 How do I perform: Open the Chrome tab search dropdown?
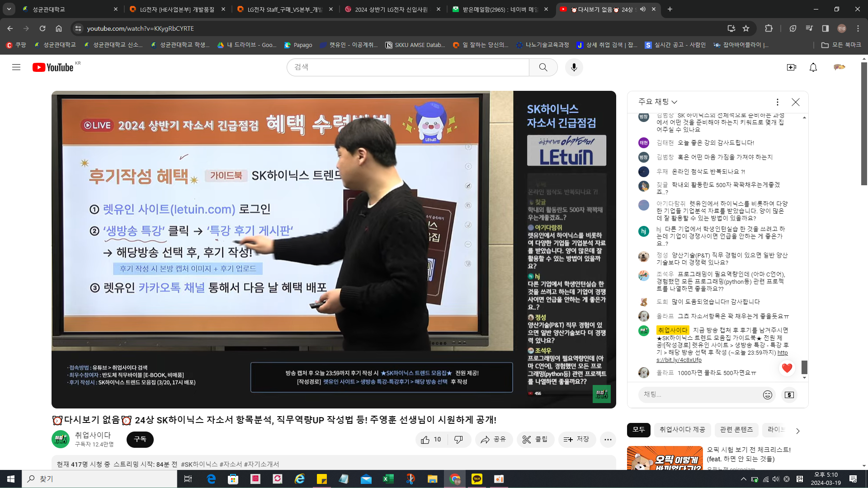(9, 9)
